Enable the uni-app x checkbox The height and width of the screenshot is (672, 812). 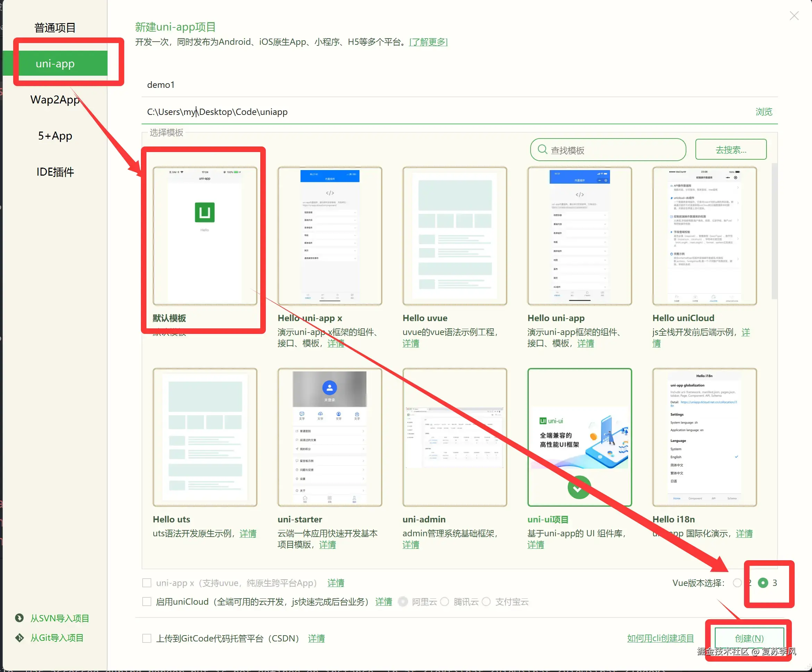(x=146, y=583)
